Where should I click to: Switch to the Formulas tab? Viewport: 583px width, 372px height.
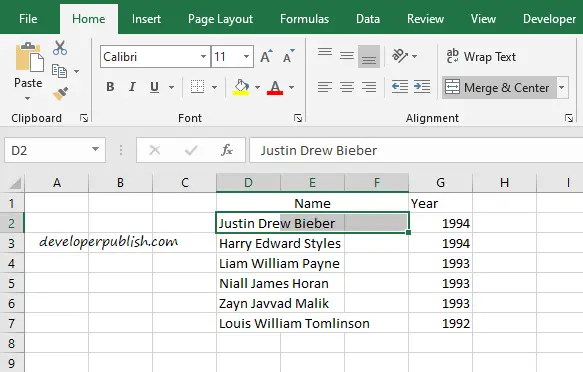305,19
